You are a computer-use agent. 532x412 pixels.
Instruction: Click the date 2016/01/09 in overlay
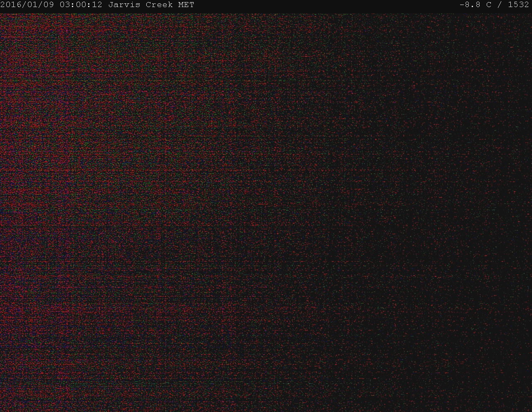27,5
